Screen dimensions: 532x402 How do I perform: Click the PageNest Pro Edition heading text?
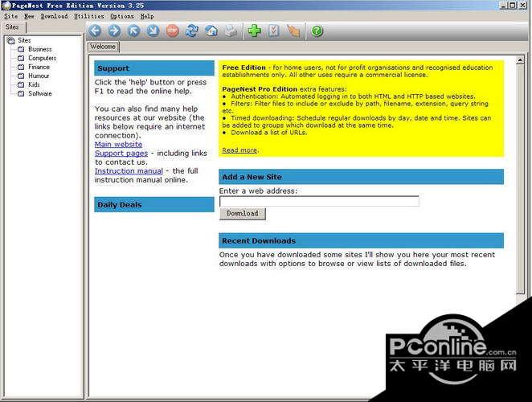pyautogui.click(x=260, y=89)
